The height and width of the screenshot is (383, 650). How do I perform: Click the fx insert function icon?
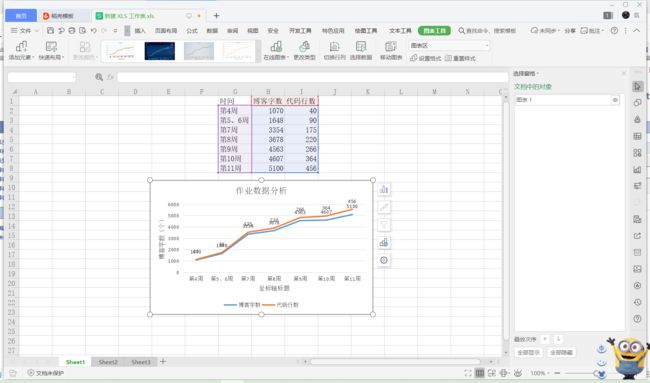point(110,77)
